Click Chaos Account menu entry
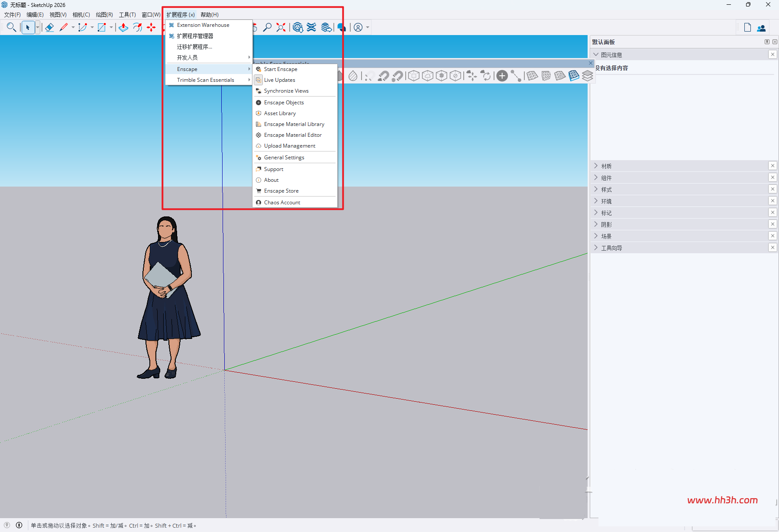 pyautogui.click(x=294, y=203)
